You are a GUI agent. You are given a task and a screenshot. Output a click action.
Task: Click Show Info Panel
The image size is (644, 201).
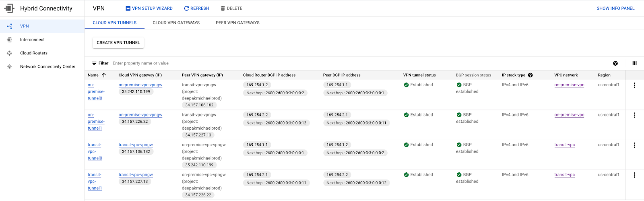pyautogui.click(x=615, y=8)
